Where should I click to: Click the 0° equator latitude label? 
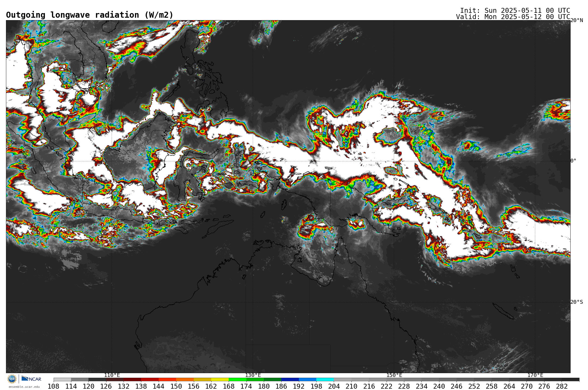[573, 161]
